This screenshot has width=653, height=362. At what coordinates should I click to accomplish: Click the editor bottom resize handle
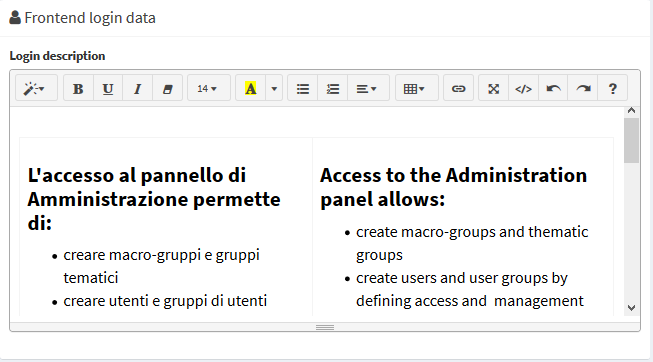325,327
